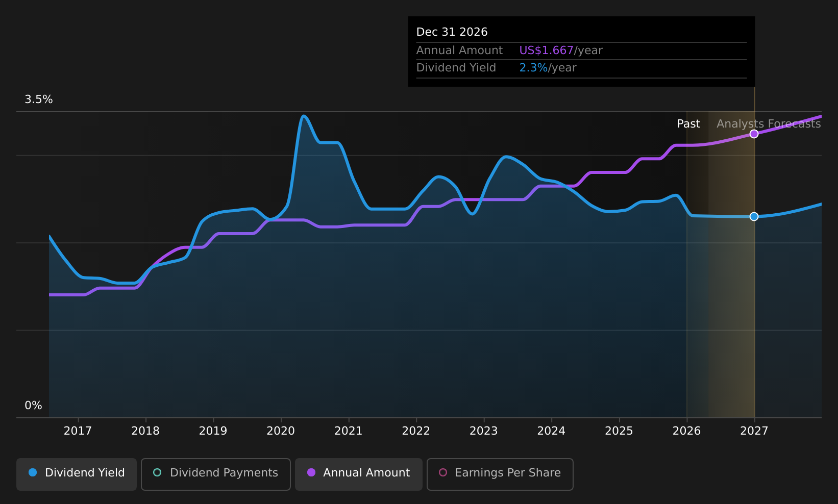Click the 2027 x-axis label
838x504 pixels.
point(754,431)
